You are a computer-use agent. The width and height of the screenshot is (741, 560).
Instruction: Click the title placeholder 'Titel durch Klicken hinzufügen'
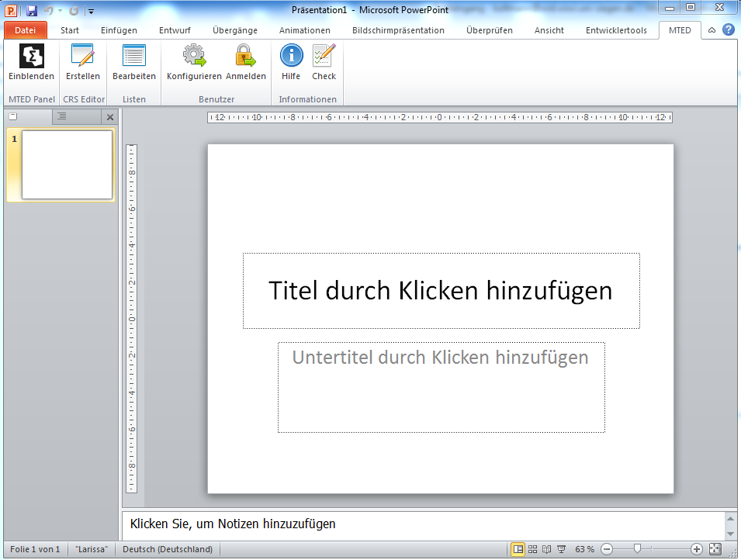[x=441, y=291]
